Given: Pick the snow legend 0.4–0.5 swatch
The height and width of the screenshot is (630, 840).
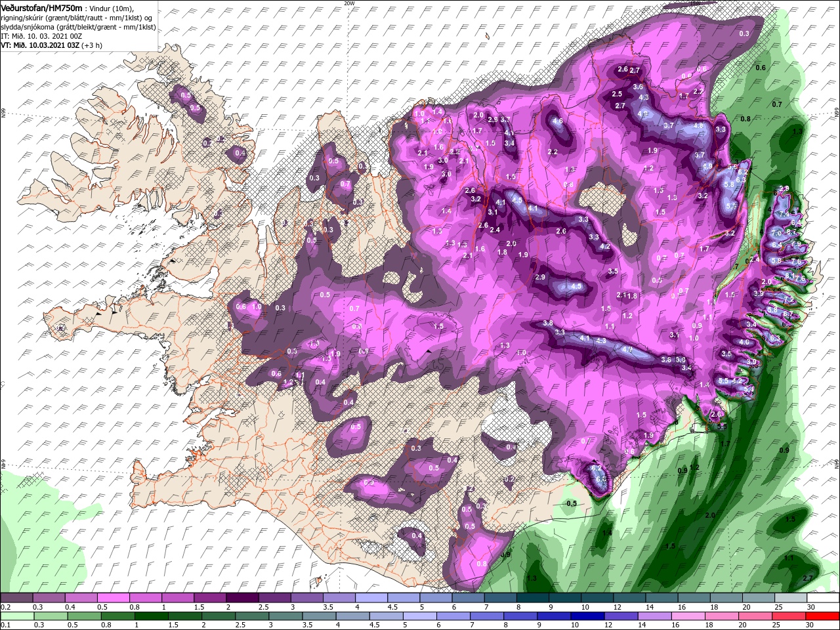Looking at the screenshot, I should (x=80, y=598).
